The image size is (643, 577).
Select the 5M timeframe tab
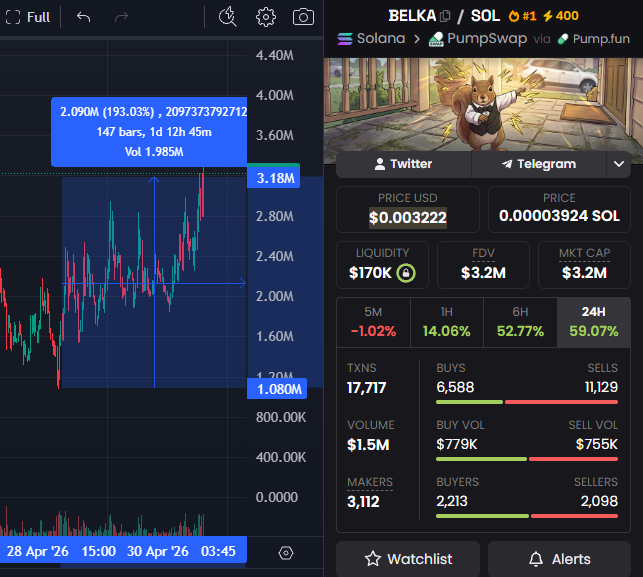373,322
